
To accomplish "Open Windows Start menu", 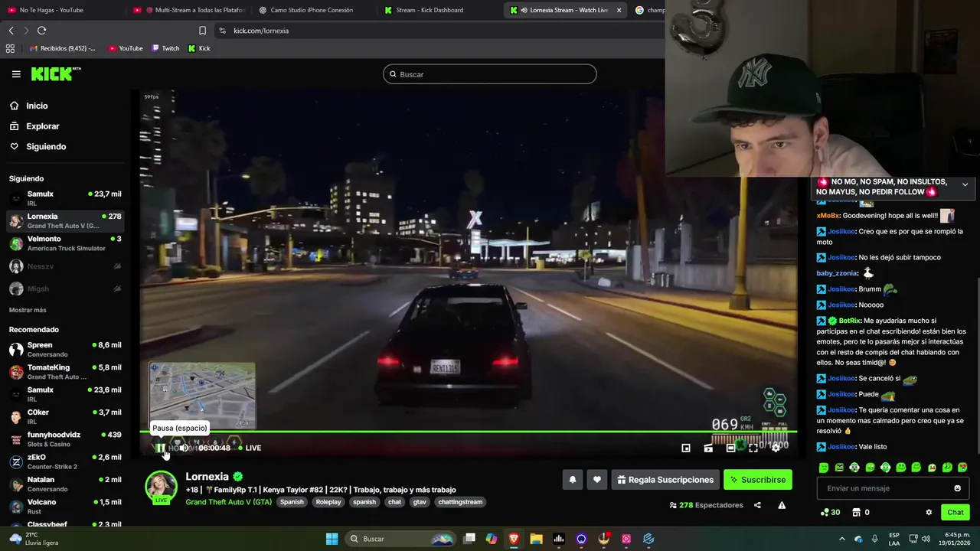I will [x=332, y=539].
